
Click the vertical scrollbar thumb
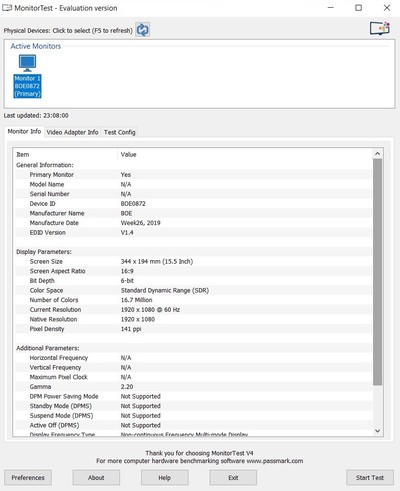(377, 272)
